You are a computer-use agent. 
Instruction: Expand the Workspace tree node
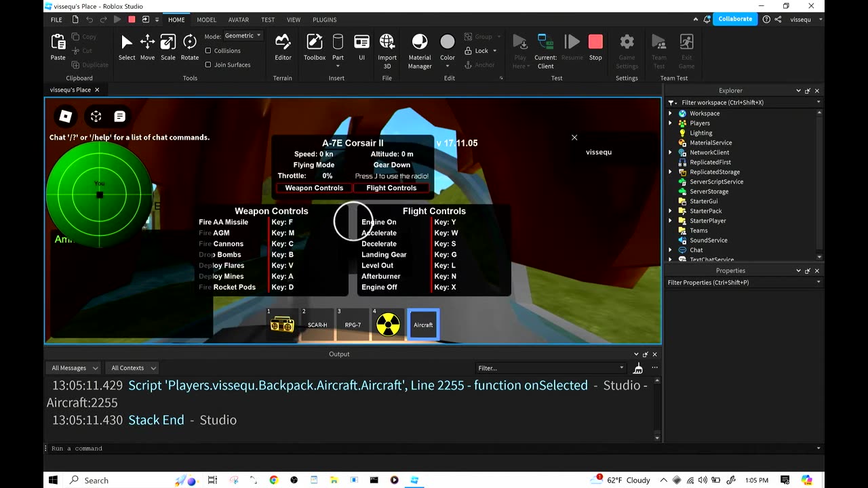(671, 114)
